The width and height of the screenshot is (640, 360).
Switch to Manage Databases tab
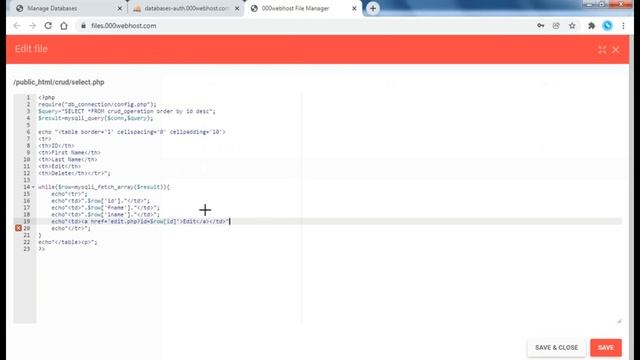[x=52, y=8]
